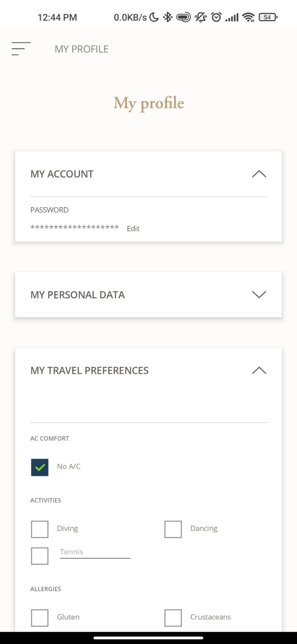Screen dimensions: 297x644
Task: Tap the alarm clock status icon
Action: tap(216, 17)
